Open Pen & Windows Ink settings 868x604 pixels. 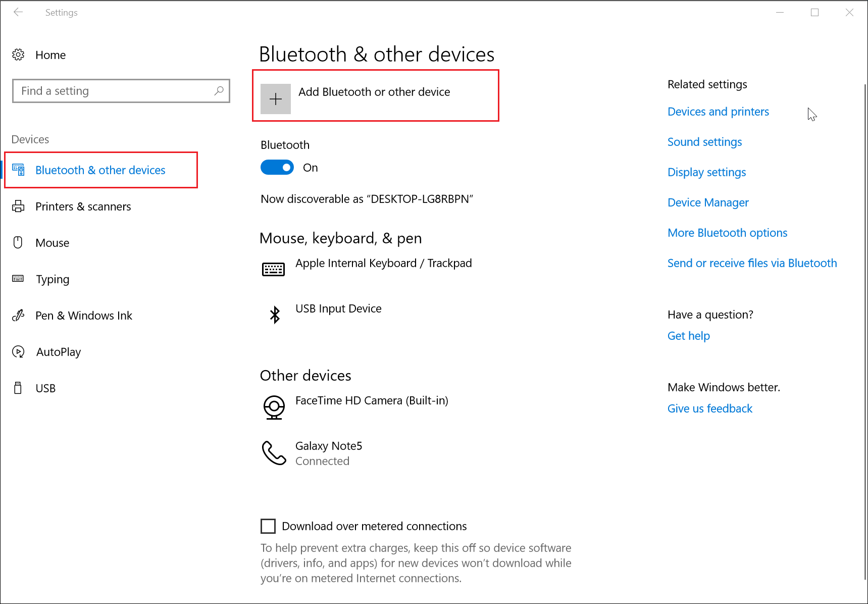[83, 316]
